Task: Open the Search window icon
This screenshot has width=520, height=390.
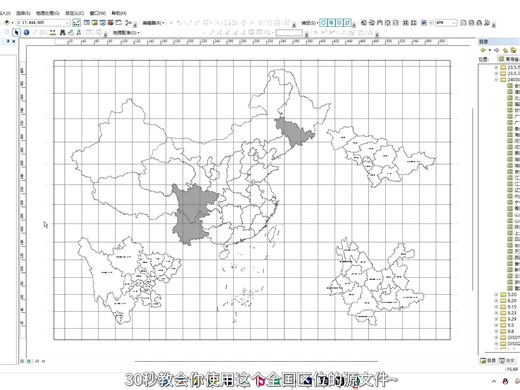Action: (102, 23)
